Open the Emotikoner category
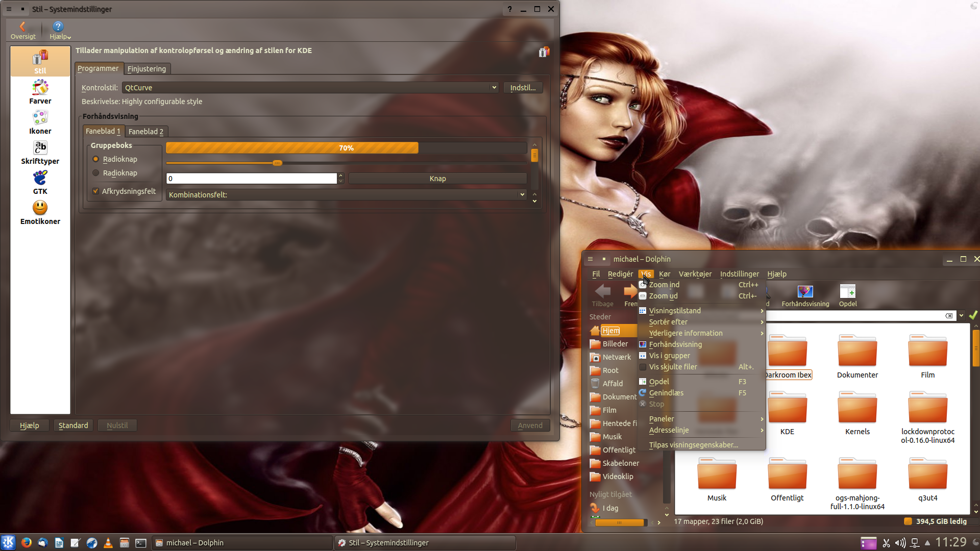Image resolution: width=980 pixels, height=551 pixels. (40, 213)
